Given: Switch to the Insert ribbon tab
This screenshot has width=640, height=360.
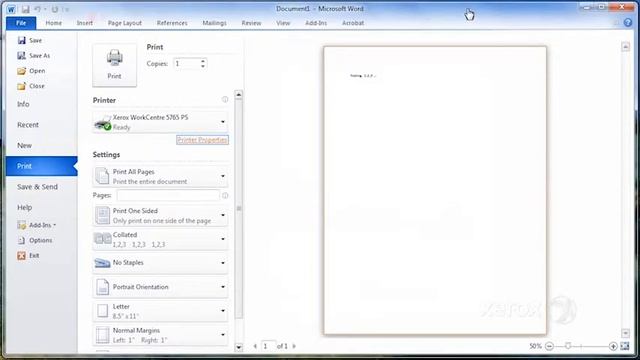Looking at the screenshot, I should pos(84,23).
